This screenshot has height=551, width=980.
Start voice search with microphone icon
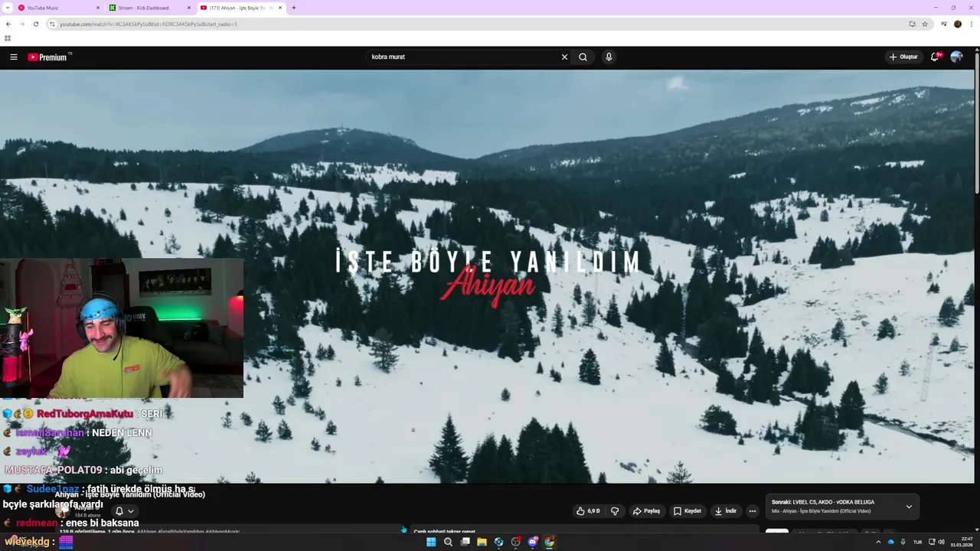coord(609,57)
